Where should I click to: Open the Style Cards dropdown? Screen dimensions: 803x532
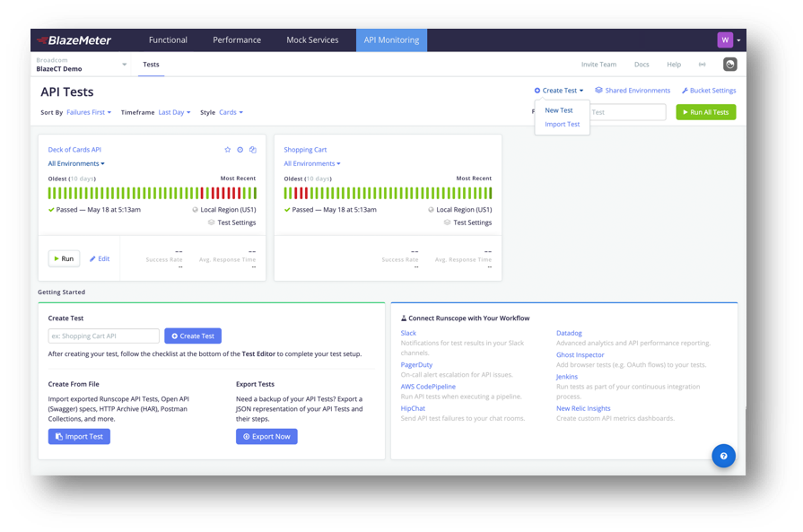pos(231,112)
